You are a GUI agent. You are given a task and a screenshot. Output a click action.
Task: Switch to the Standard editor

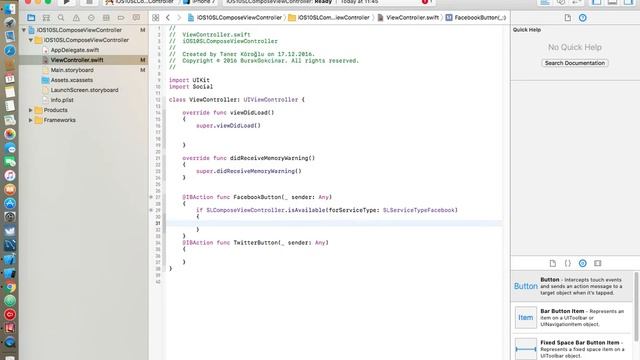545,2
